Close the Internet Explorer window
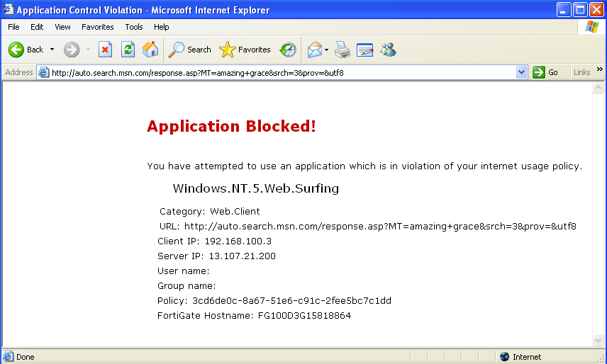Viewport: 607px width, 364px height. (596, 9)
